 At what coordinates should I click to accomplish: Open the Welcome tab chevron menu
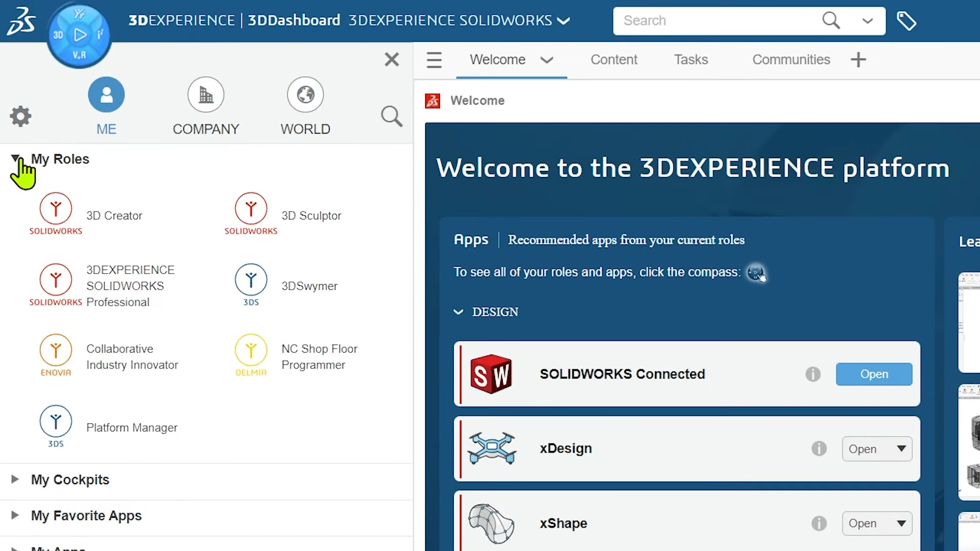tap(547, 60)
